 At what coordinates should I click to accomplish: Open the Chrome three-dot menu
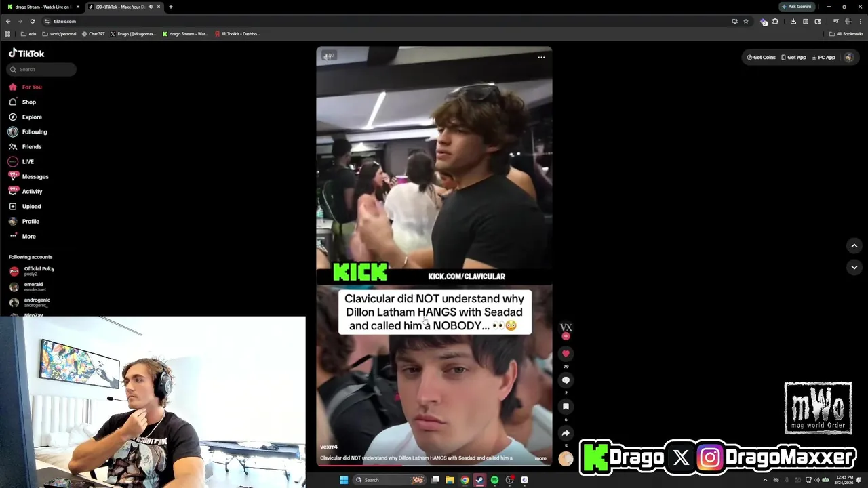click(x=860, y=21)
